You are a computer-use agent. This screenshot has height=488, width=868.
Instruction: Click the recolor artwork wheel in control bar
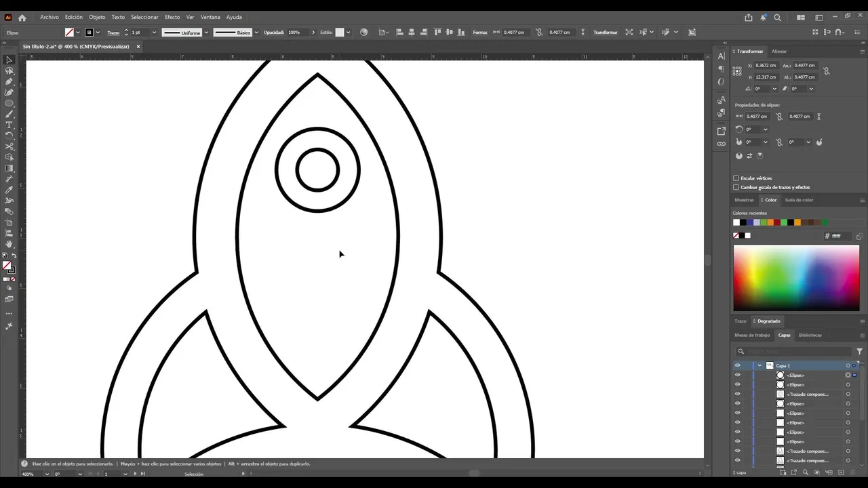coord(364,32)
